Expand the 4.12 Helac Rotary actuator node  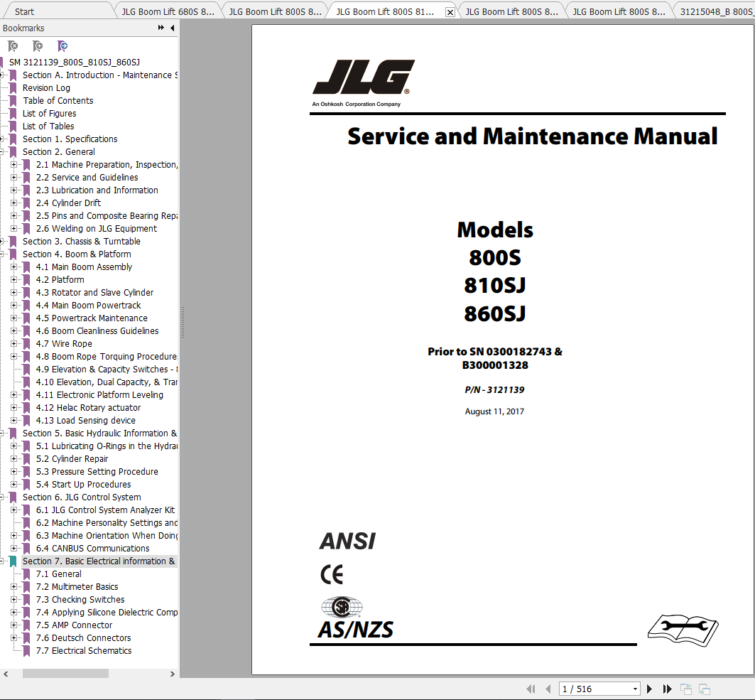pos(14,408)
